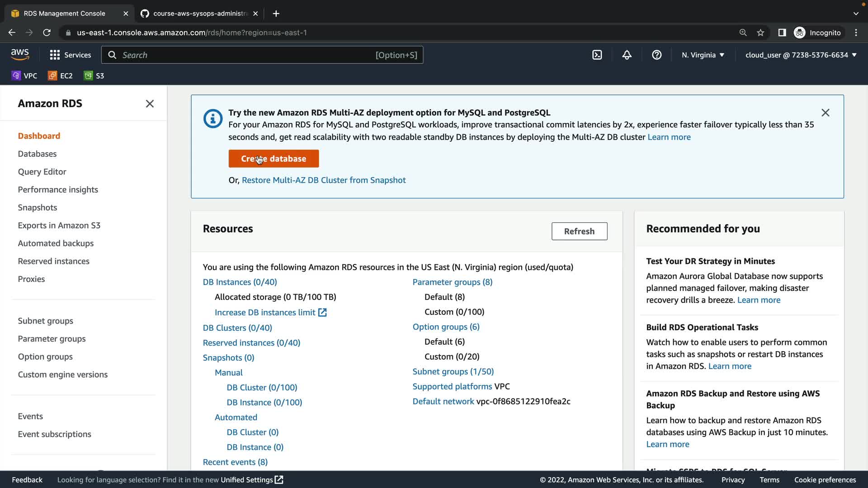The image size is (868, 488).
Task: Open the notifications bell icon
Action: pos(627,55)
